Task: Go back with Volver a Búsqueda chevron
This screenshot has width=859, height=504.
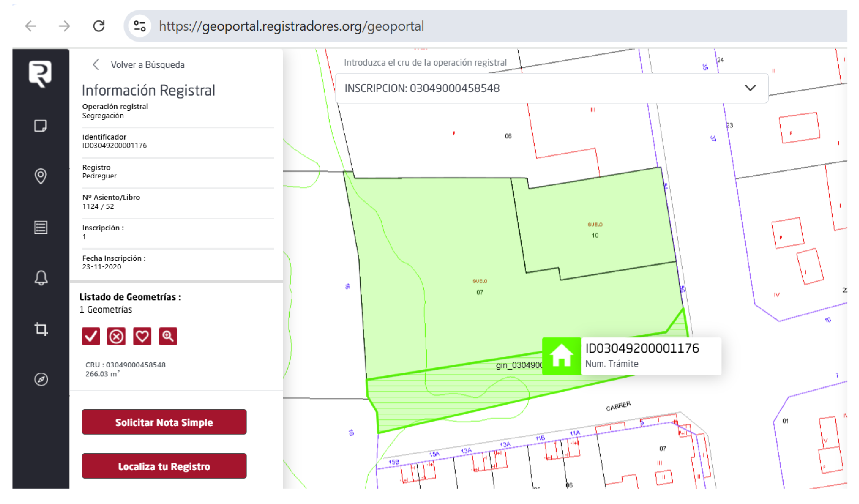Action: [x=96, y=64]
